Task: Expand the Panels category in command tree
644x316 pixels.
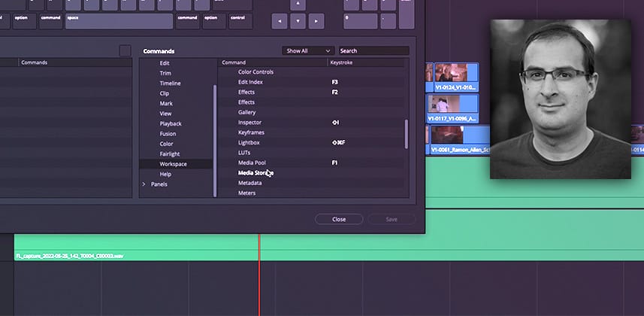Action: click(144, 184)
